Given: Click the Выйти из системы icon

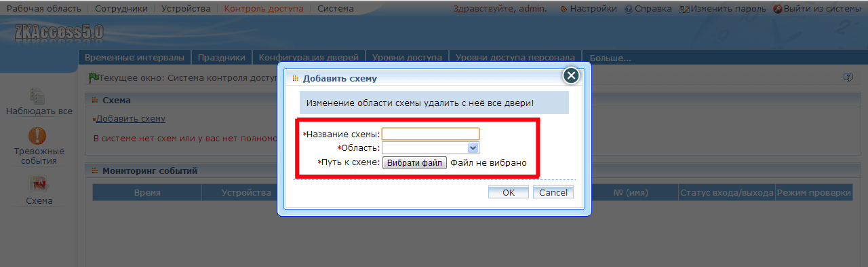Looking at the screenshot, I should click(778, 9).
